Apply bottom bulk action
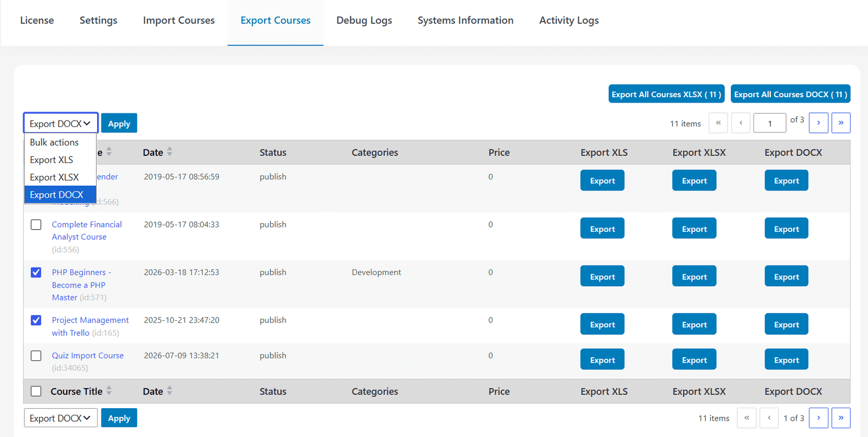 pos(119,418)
